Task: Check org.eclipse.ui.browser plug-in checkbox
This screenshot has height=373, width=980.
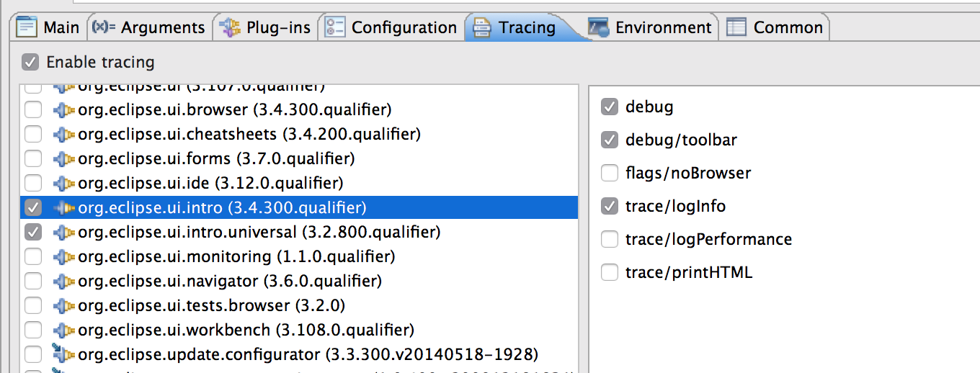Action: click(x=33, y=110)
